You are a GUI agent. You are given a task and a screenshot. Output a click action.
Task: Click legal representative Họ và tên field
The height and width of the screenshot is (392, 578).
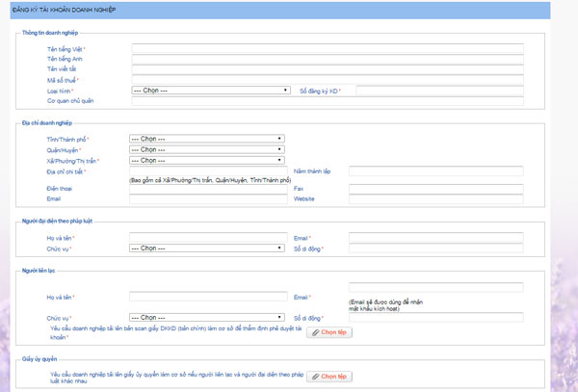[x=208, y=237]
